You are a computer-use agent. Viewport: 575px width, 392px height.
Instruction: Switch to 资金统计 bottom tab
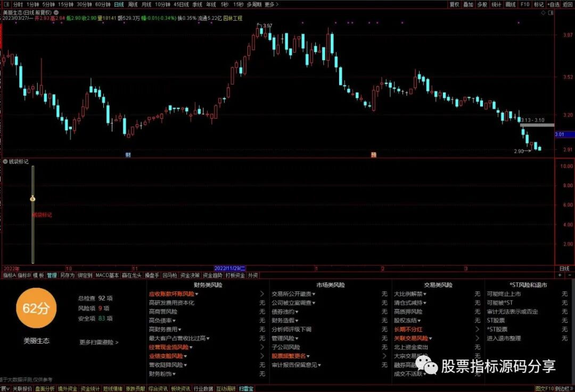[90, 389]
